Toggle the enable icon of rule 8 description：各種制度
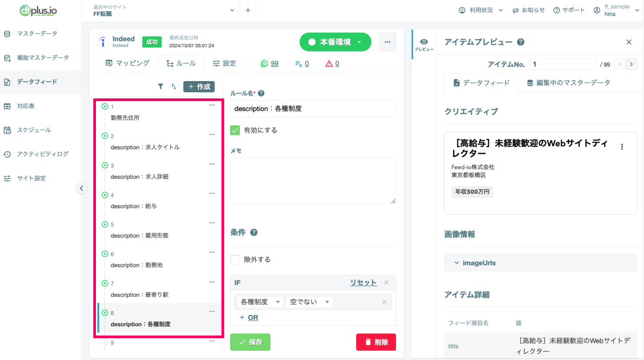 [105, 313]
